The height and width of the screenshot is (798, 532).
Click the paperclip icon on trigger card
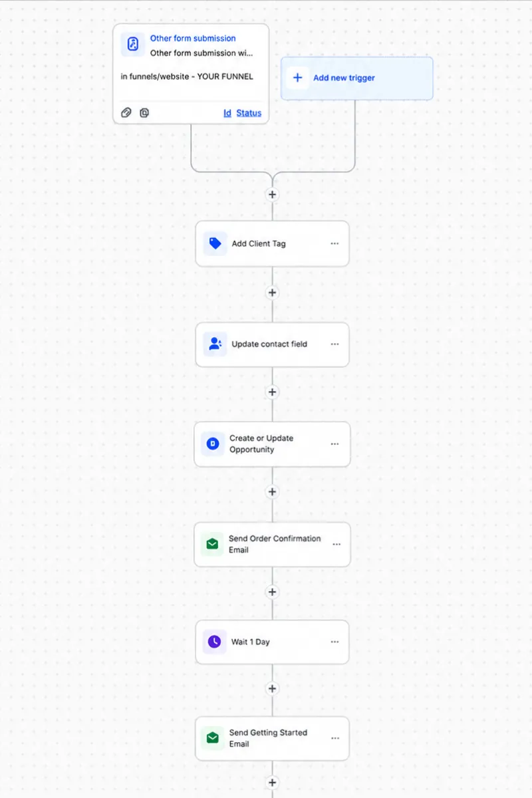pyautogui.click(x=126, y=112)
